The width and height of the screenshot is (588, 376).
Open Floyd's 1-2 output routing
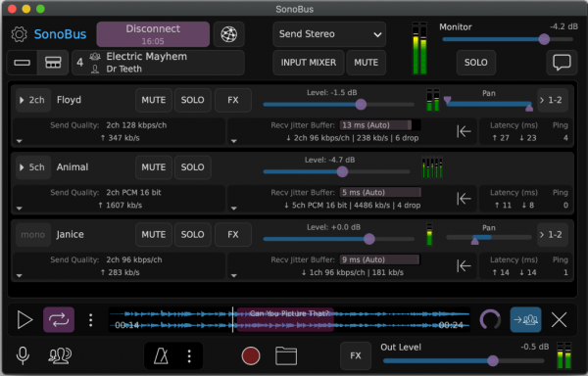point(553,100)
